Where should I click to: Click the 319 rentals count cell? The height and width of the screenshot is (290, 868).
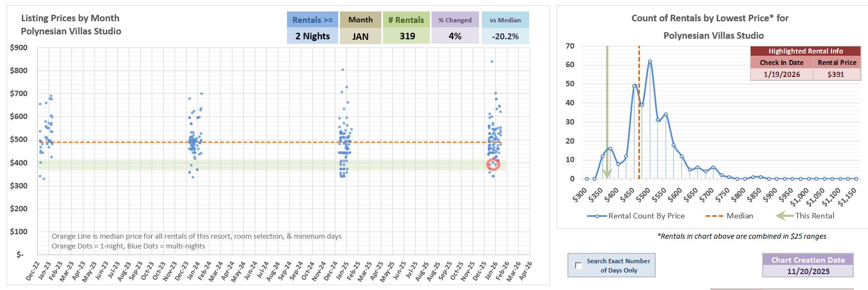407,36
